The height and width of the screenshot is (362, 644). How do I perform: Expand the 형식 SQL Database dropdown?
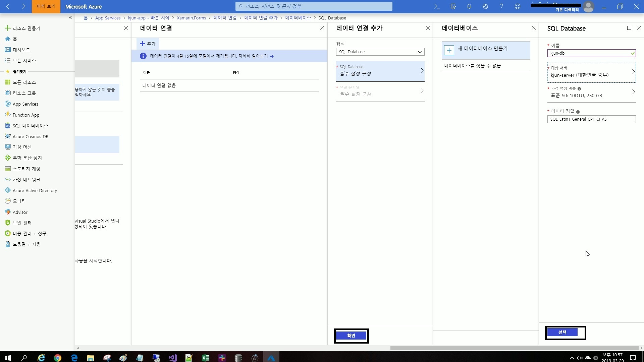[380, 52]
